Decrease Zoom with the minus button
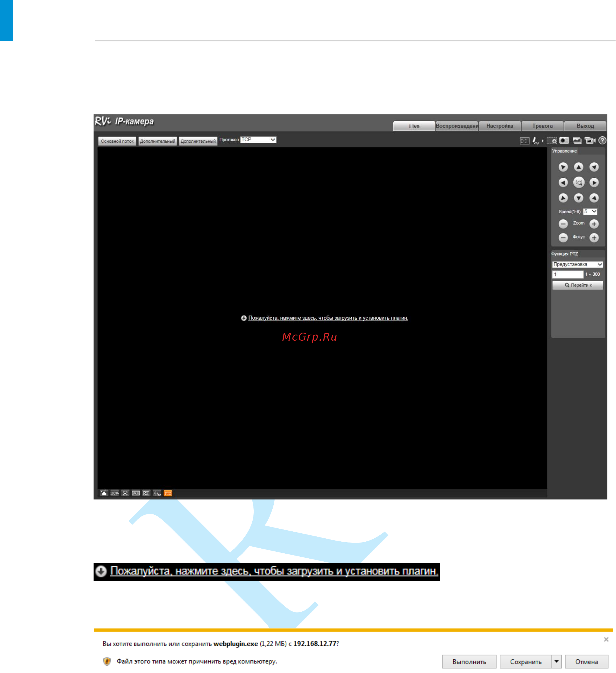The image size is (616, 673). pyautogui.click(x=563, y=224)
